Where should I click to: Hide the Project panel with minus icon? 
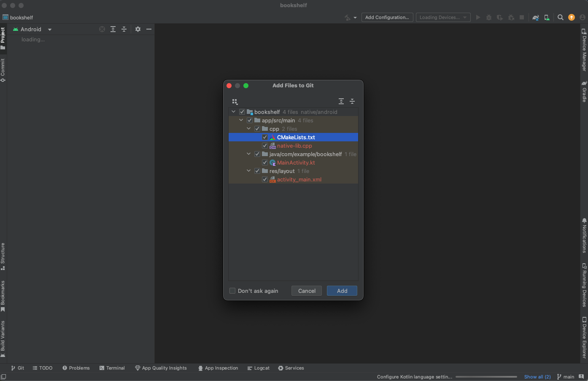149,29
